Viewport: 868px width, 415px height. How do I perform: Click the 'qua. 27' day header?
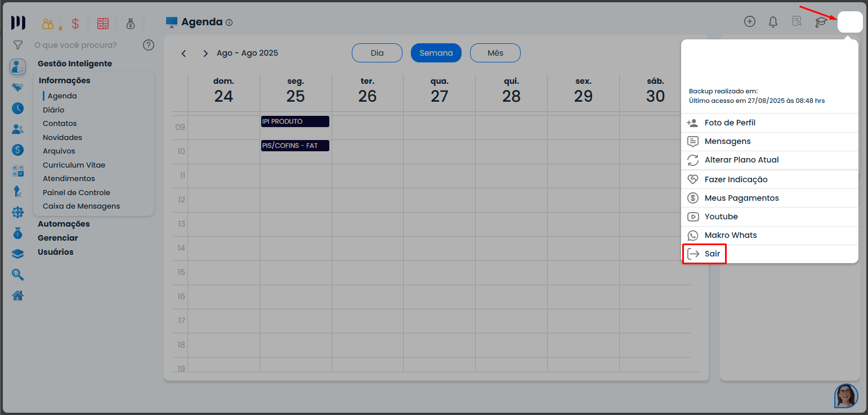click(x=439, y=91)
